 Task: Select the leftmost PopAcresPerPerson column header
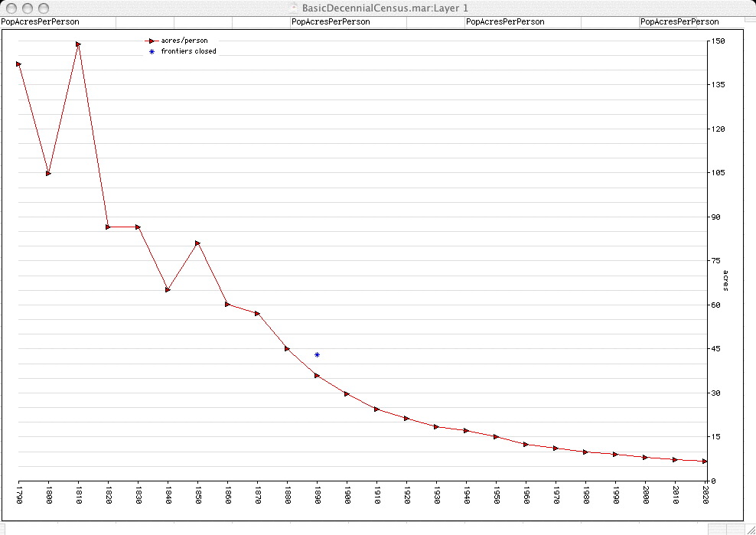coord(40,22)
